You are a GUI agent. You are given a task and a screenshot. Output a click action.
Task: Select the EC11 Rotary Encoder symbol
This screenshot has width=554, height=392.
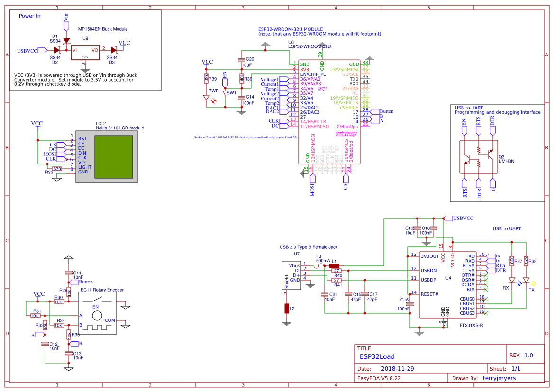pyautogui.click(x=97, y=313)
